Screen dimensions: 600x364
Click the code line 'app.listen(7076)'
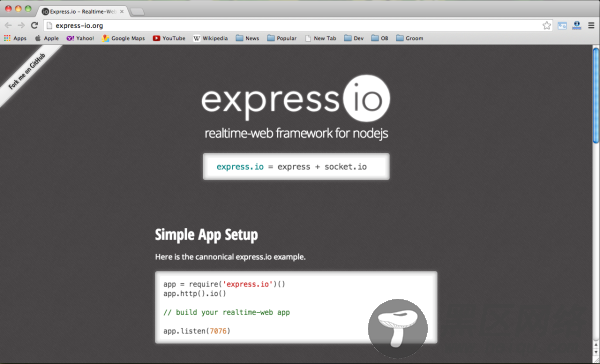(197, 331)
